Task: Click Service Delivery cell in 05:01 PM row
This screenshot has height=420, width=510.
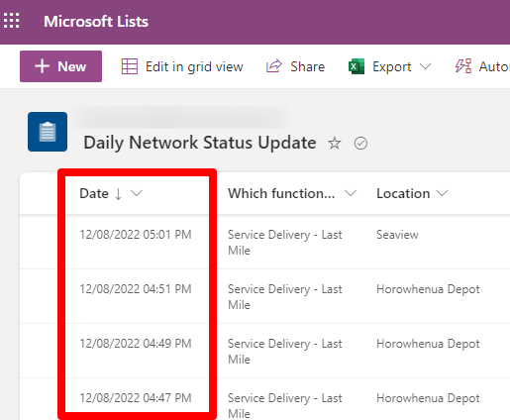Action: [285, 243]
